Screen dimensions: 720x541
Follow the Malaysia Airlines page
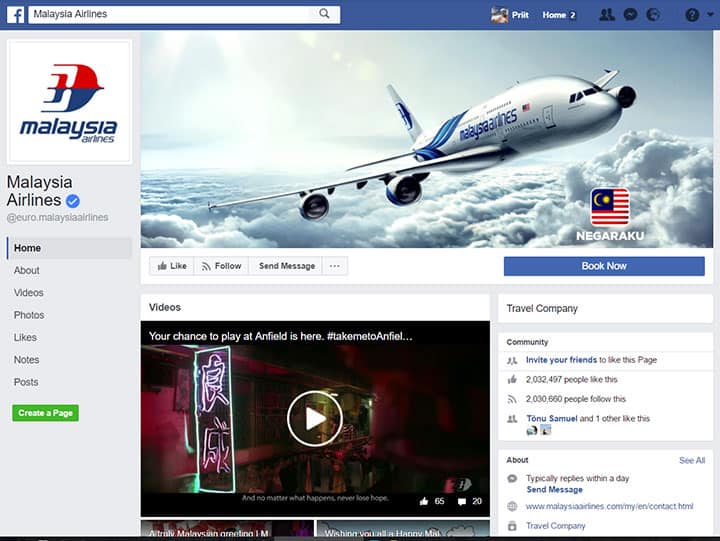[222, 266]
